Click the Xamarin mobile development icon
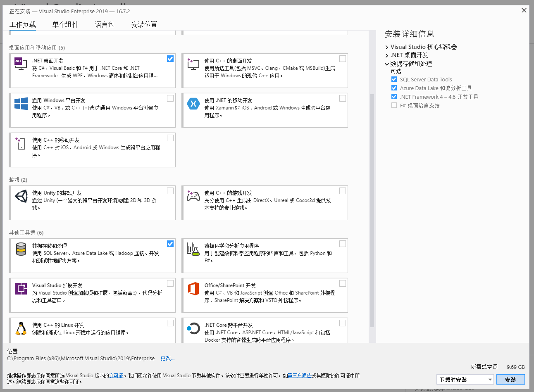 (193, 103)
